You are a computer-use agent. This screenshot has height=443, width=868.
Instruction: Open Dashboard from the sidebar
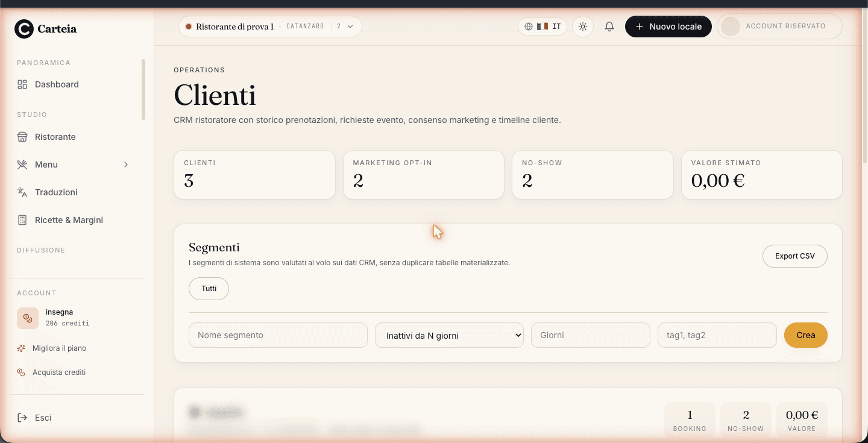(x=57, y=84)
